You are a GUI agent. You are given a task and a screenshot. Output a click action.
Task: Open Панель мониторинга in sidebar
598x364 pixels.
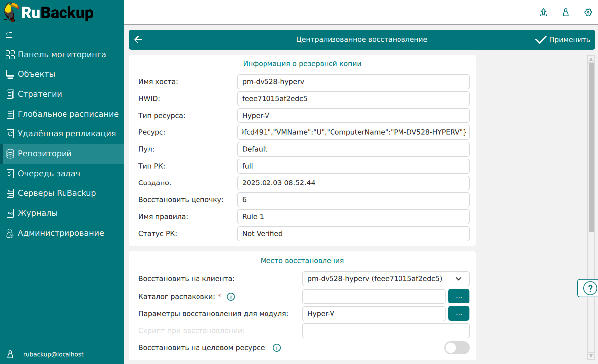tap(62, 55)
